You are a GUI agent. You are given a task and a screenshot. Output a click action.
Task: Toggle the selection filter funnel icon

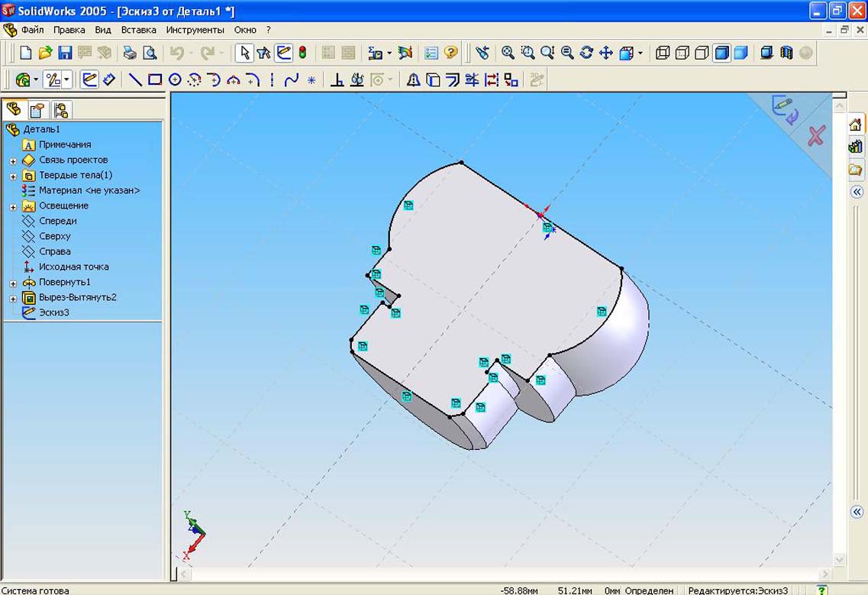pyautogui.click(x=263, y=53)
